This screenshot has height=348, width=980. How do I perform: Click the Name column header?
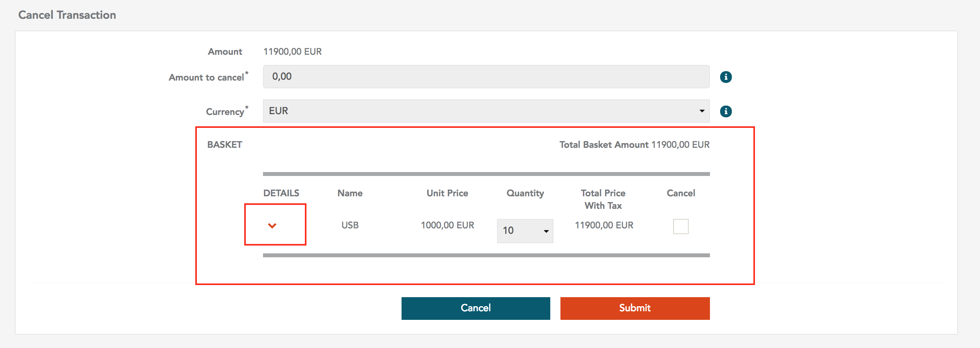pos(350,193)
